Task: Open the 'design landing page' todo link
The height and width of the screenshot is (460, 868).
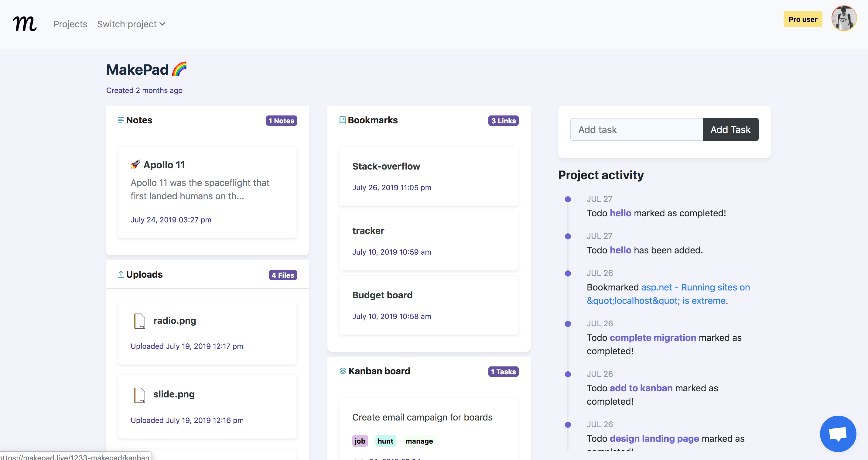Action: pos(654,438)
